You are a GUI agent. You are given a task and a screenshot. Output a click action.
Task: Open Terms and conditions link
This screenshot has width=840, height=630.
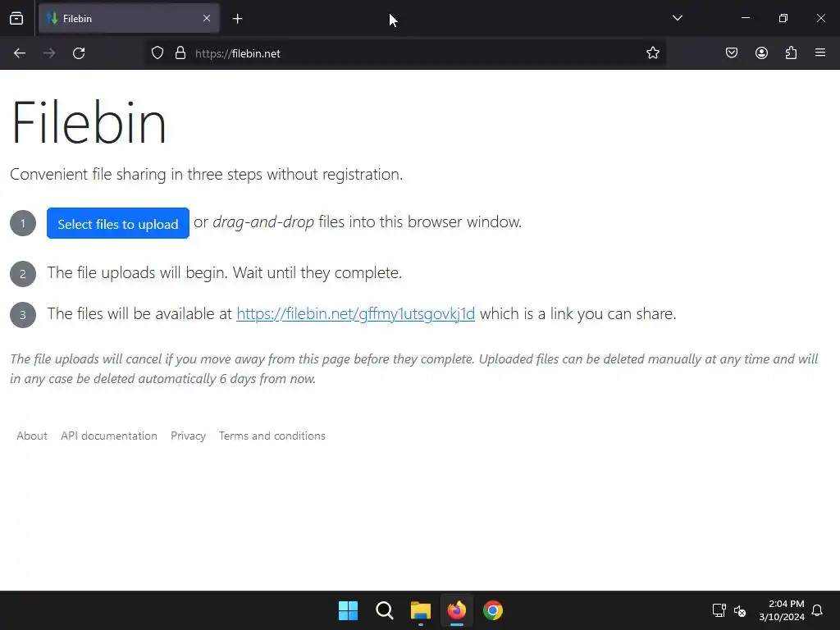tap(272, 436)
